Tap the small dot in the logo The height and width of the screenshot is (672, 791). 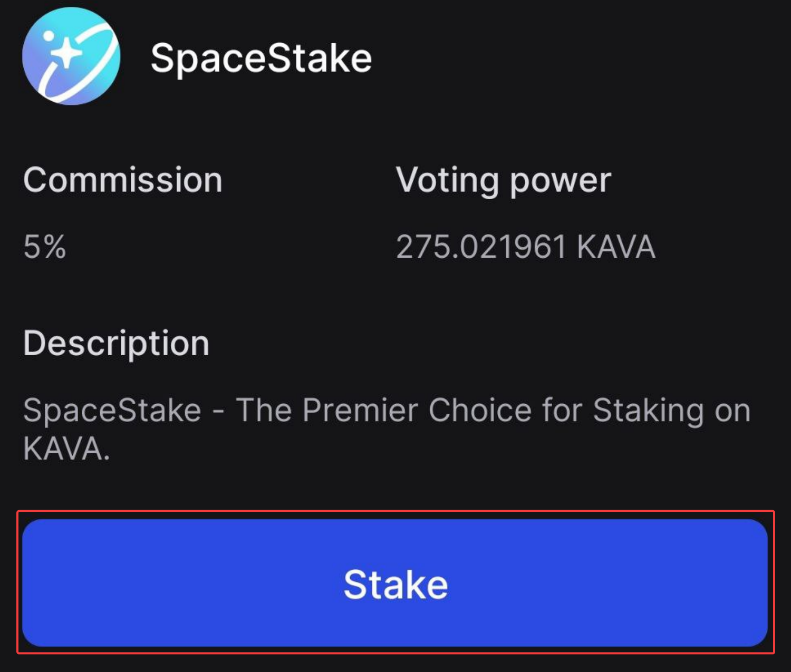pyautogui.click(x=49, y=36)
